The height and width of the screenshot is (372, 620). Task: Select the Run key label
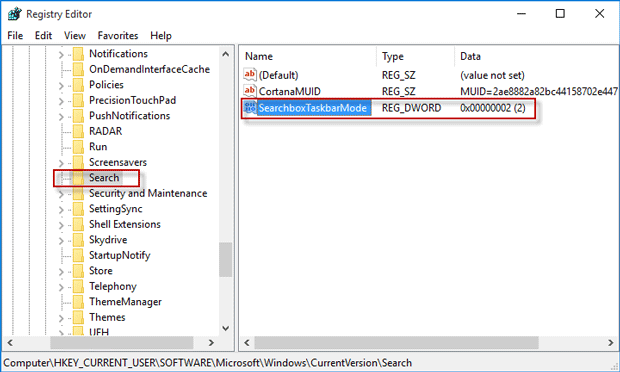click(x=98, y=147)
